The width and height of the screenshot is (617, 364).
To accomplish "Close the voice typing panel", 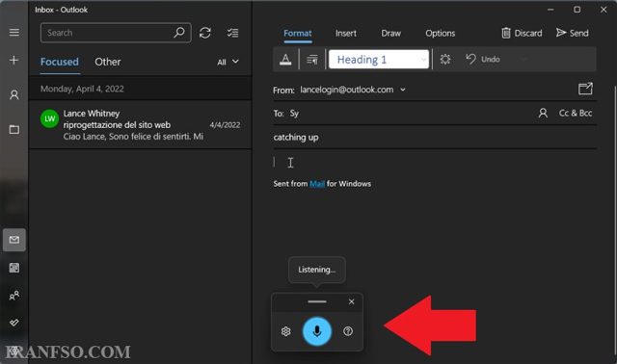I will [351, 301].
